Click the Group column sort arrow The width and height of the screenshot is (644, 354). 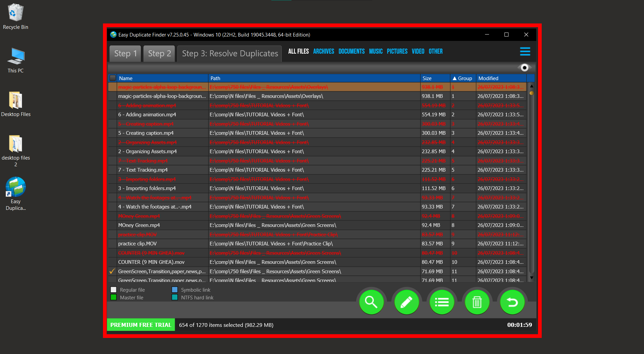pos(454,78)
